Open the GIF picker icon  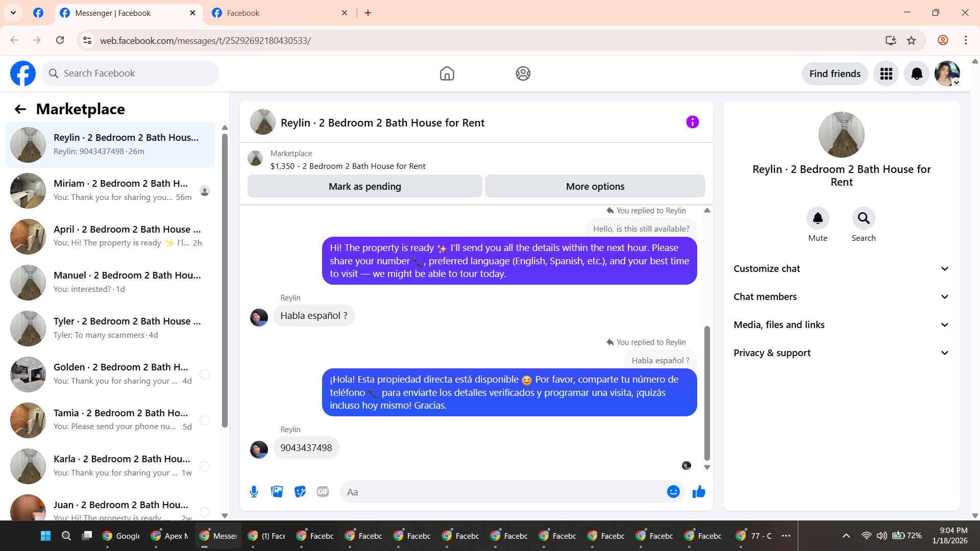[323, 492]
